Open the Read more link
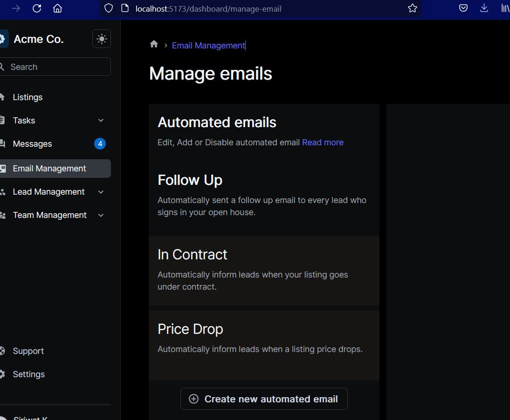510x420 pixels. (x=323, y=142)
